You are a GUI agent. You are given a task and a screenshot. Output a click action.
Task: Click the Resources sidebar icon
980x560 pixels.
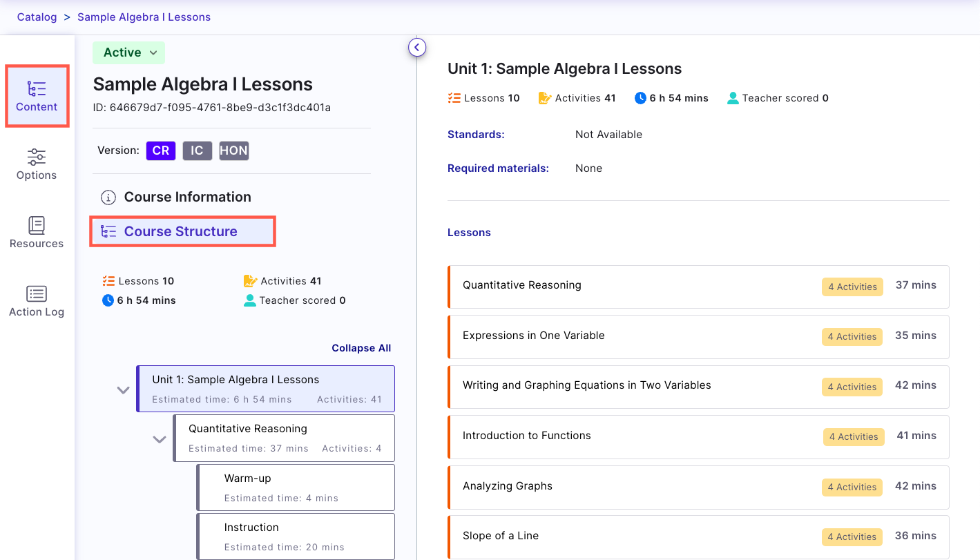(x=37, y=232)
